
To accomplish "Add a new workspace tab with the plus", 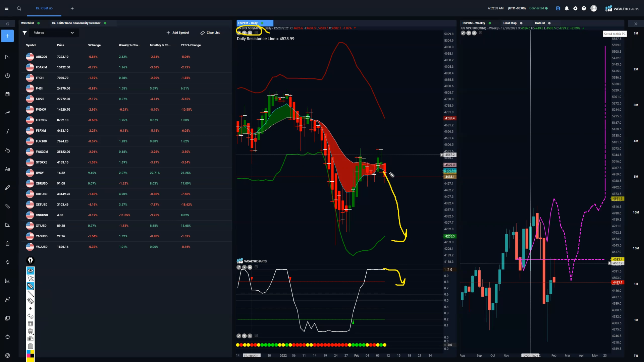I will point(72,8).
